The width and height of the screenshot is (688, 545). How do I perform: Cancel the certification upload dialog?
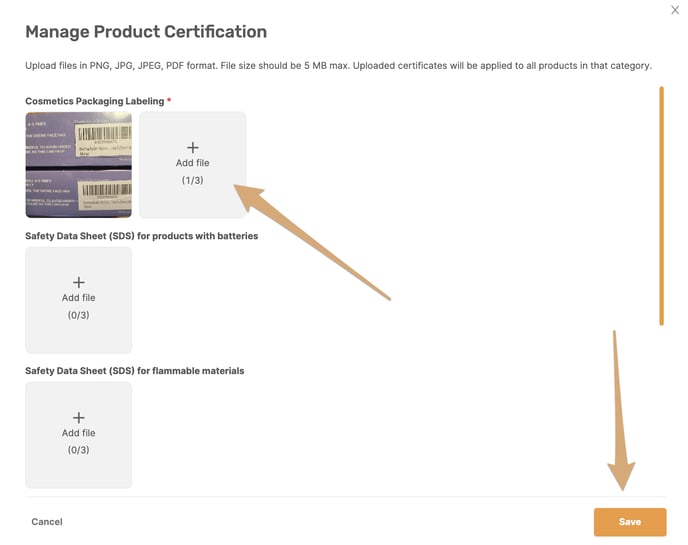47,522
